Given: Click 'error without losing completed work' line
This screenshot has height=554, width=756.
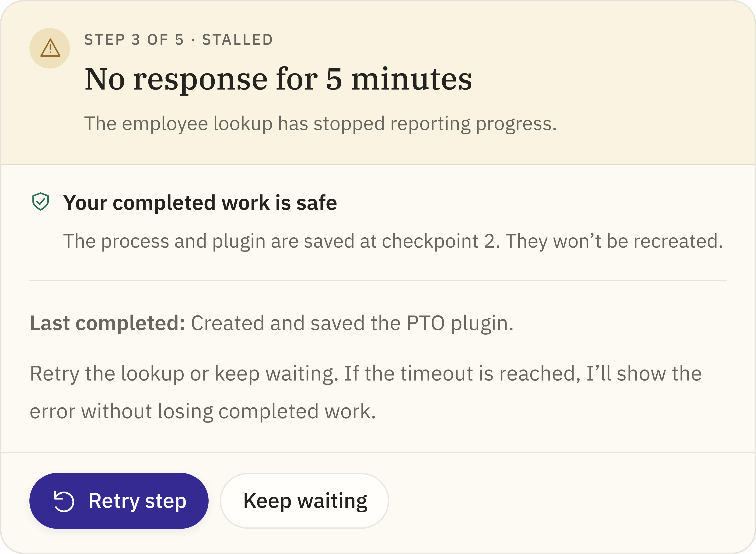Looking at the screenshot, I should pos(203,412).
